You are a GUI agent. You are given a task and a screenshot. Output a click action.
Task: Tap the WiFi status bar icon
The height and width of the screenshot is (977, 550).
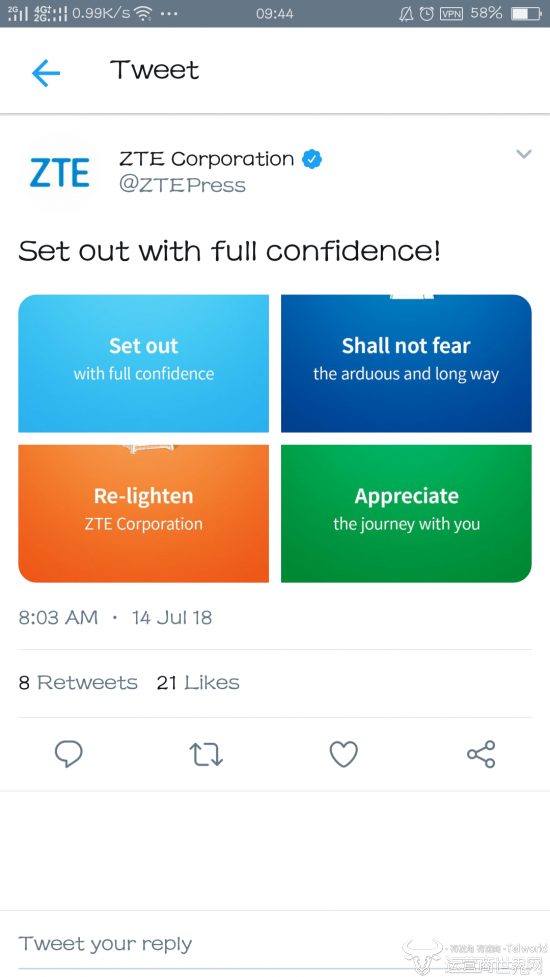pos(144,13)
